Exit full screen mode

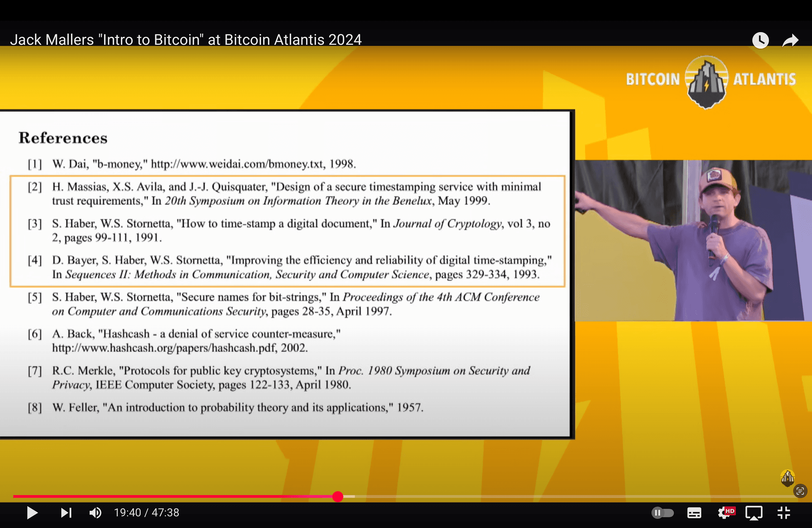point(784,513)
